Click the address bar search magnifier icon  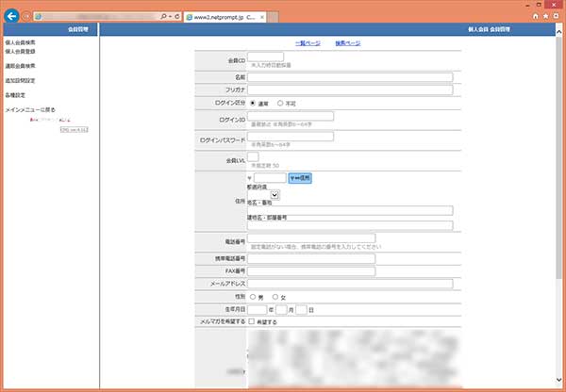click(x=164, y=17)
